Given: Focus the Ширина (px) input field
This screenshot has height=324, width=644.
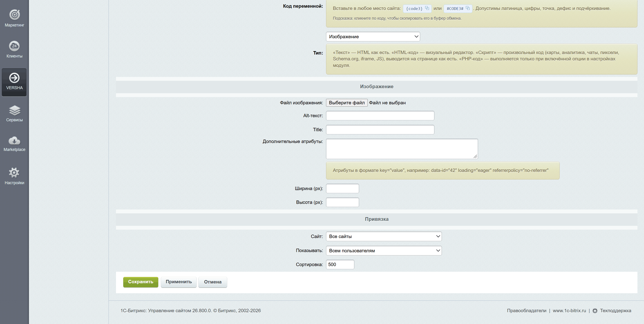Looking at the screenshot, I should [342, 188].
